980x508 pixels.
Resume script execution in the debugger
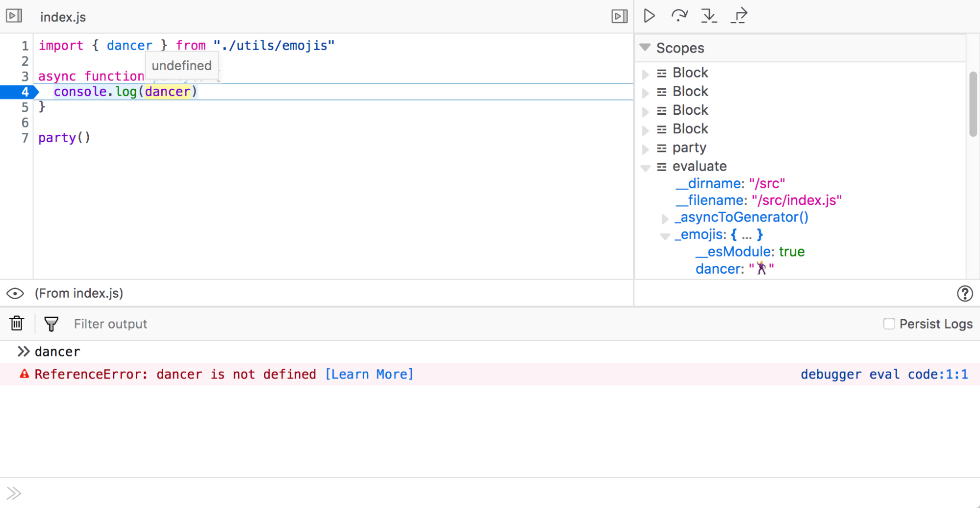(x=648, y=15)
